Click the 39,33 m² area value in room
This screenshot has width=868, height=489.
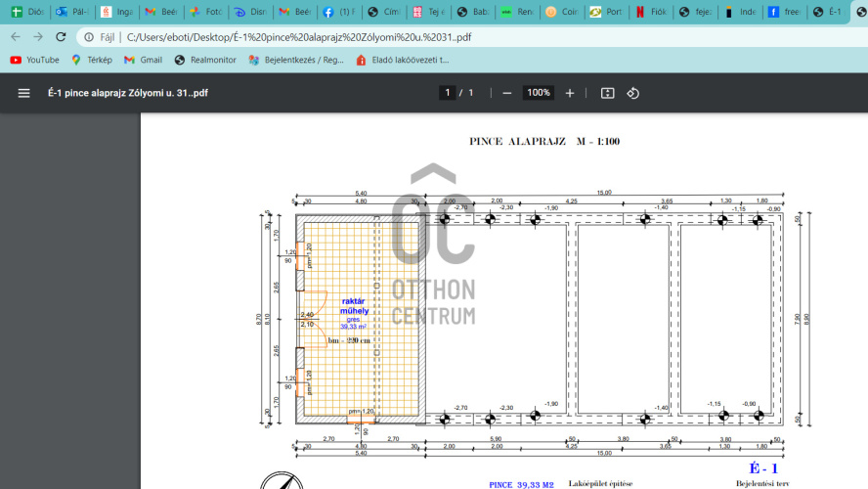353,327
